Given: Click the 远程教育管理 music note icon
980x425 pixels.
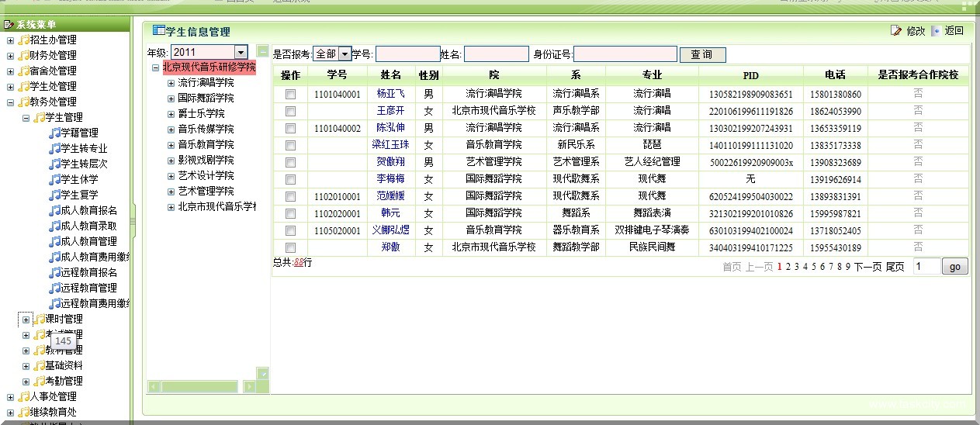Looking at the screenshot, I should [54, 288].
